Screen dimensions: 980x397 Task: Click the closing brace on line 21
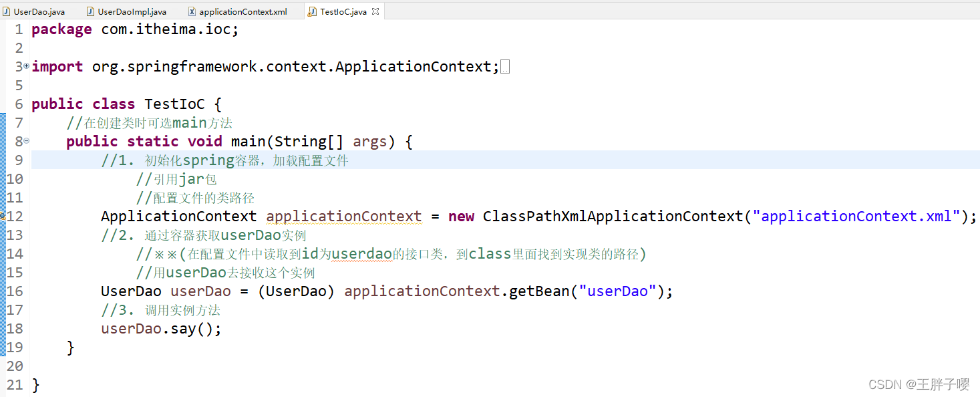36,385
